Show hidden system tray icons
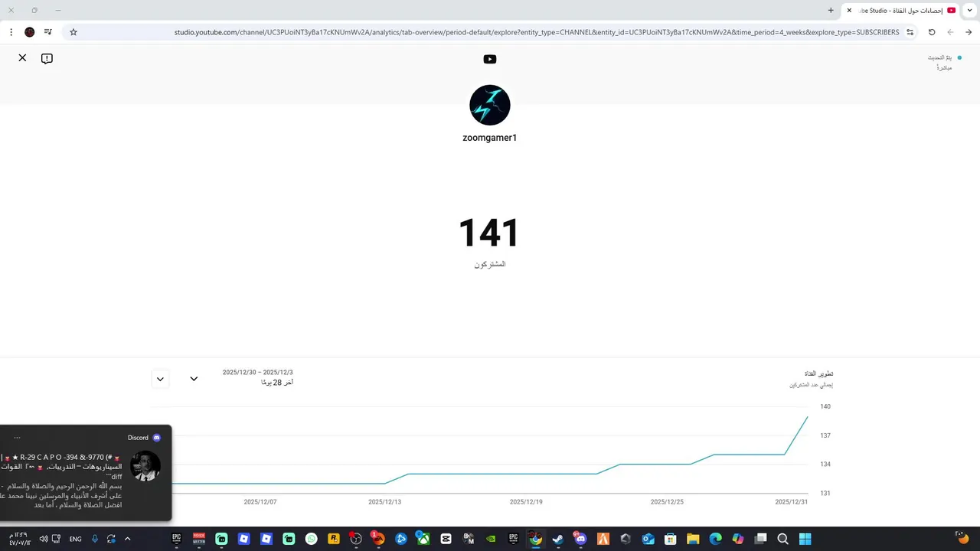Screen dimensions: 980x551 tap(127, 539)
